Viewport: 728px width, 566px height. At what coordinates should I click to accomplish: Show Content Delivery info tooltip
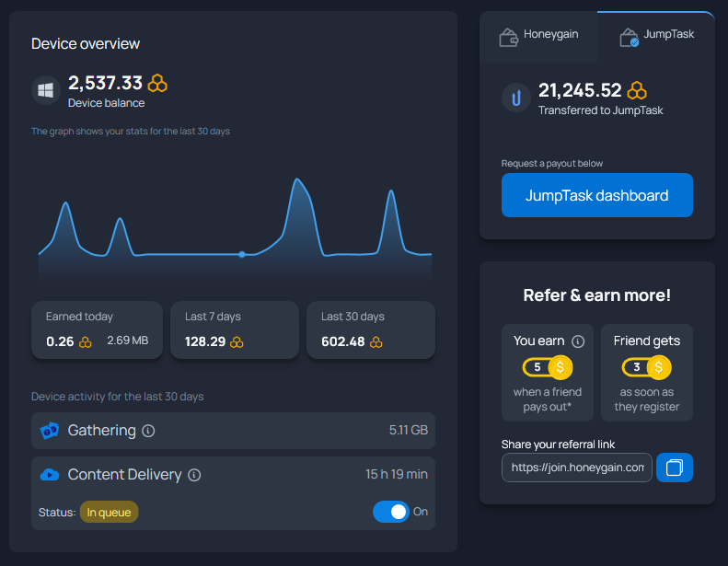[194, 475]
